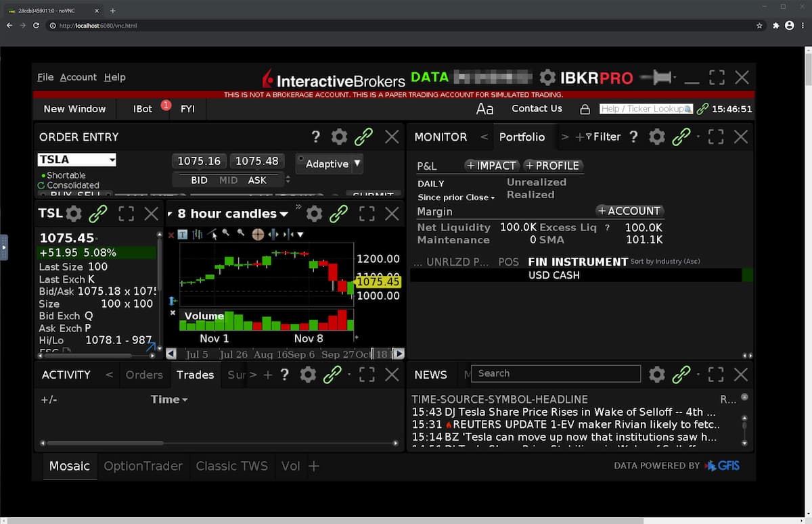
Task: Click chart panel link chain icon
Action: click(x=338, y=214)
